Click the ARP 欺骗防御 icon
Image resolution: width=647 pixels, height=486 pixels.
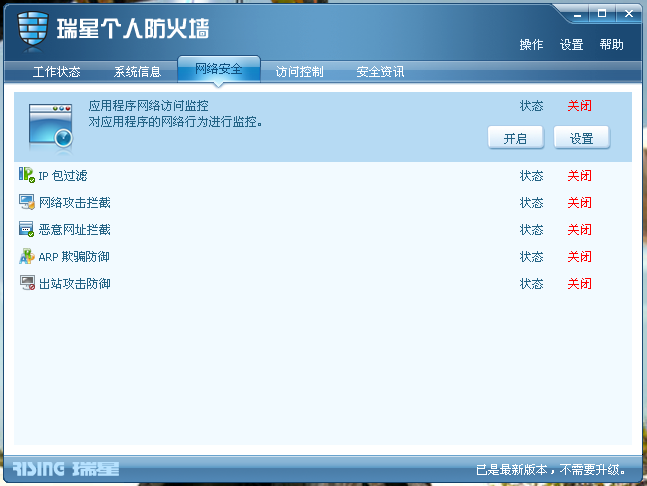[x=27, y=256]
